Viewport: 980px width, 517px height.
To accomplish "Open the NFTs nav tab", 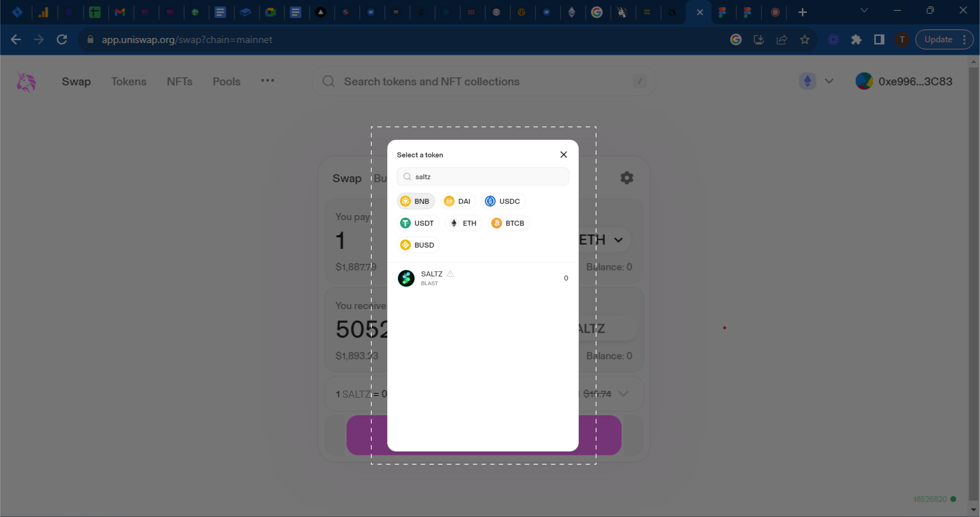I will click(180, 81).
